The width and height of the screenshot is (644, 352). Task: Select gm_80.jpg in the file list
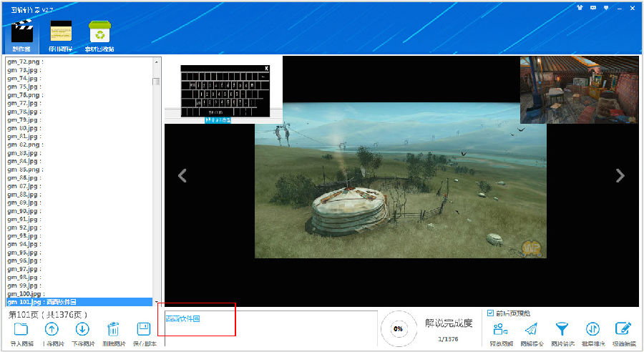[x=24, y=128]
